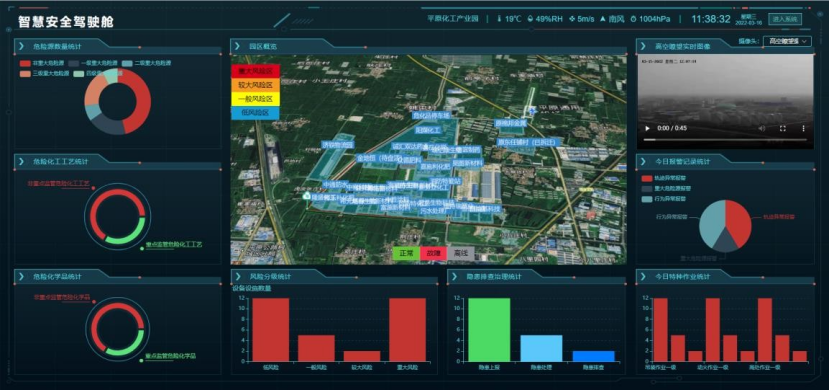Toggle the 一般风险区 yellow map legend
Screen dimensions: 830x390
pos(255,98)
